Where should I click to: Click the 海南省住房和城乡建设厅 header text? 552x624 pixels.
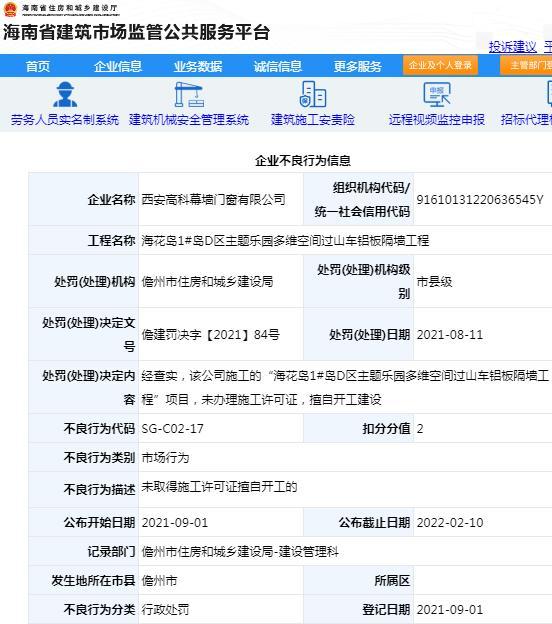pyautogui.click(x=70, y=8)
